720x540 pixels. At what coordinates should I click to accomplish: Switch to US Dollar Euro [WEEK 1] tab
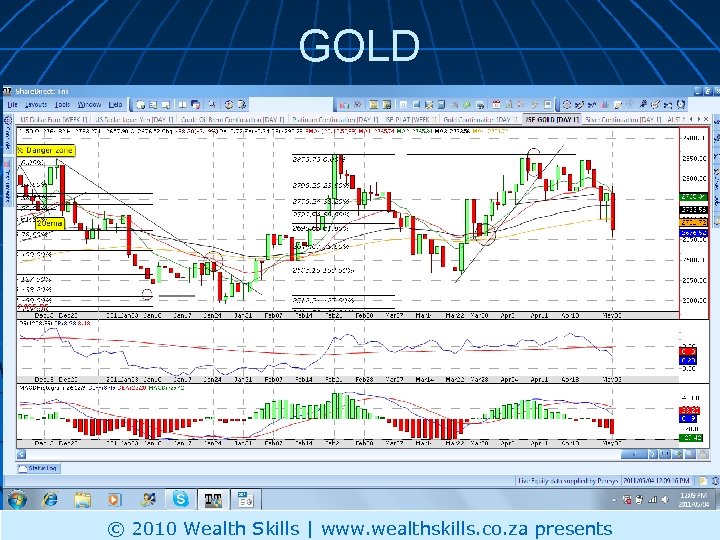click(54, 119)
